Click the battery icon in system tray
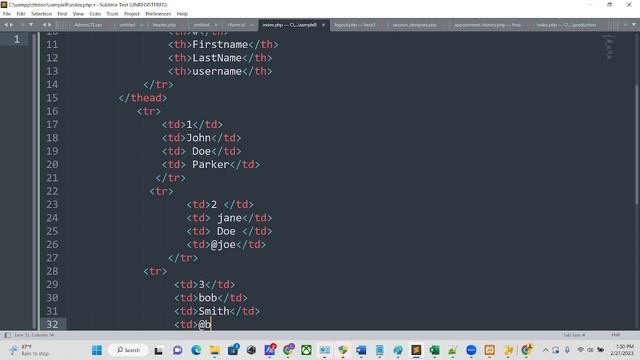This screenshot has height=360, width=640. pyautogui.click(x=601, y=350)
